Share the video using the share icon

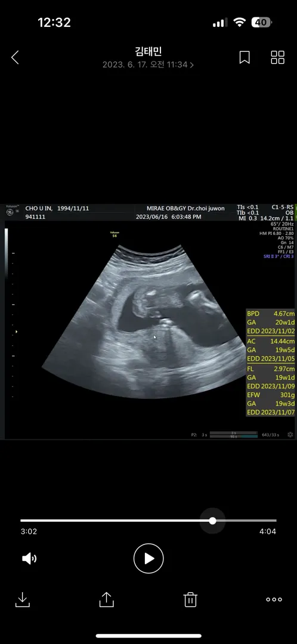tap(106, 599)
